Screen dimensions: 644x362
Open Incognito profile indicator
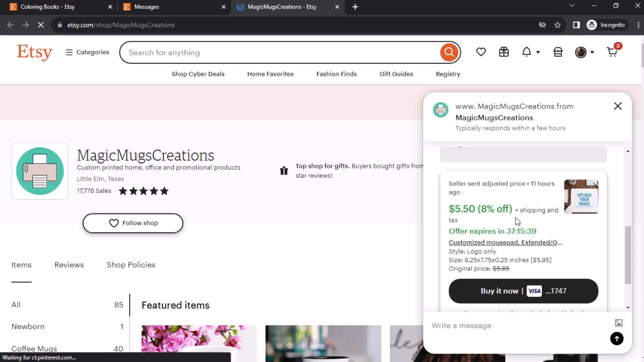[606, 25]
